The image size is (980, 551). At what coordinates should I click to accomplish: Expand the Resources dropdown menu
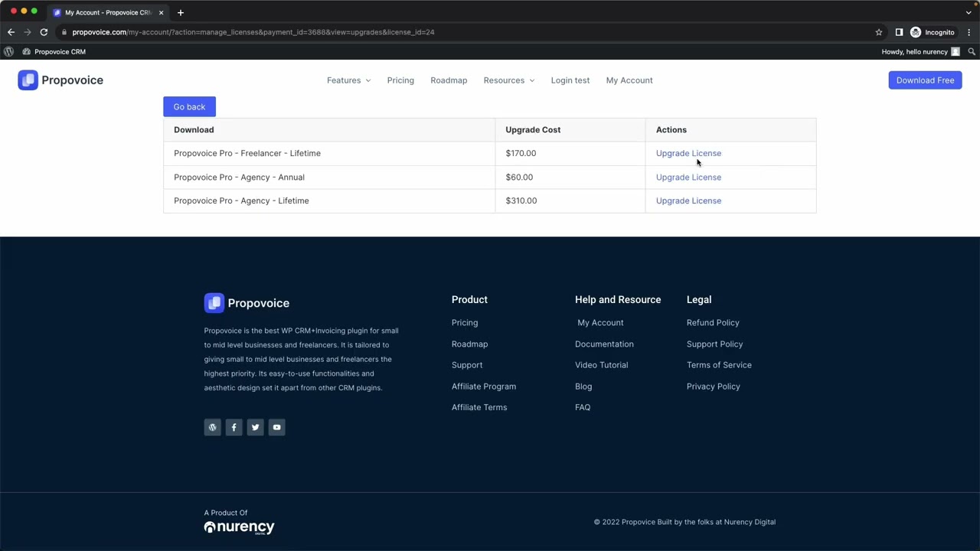click(x=509, y=80)
